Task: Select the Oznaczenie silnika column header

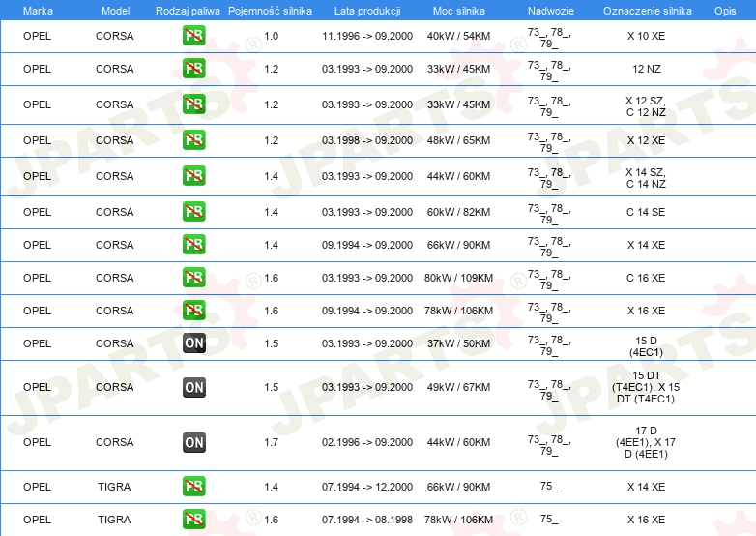Action: 647,11
